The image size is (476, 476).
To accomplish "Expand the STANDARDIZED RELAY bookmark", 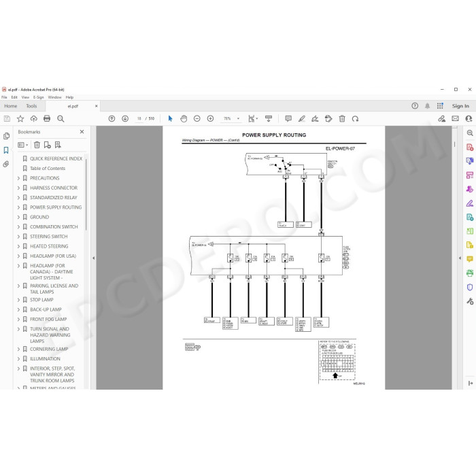I will coord(18,198).
